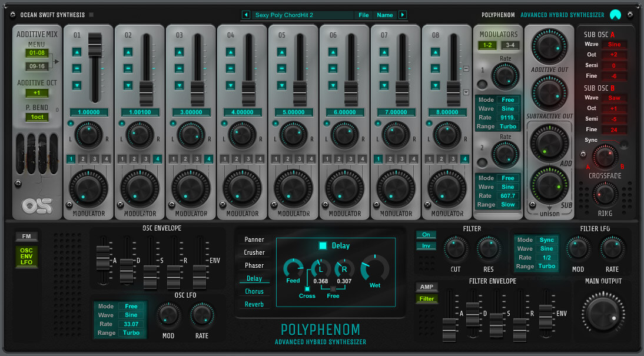
Task: Toggle the filter On button
Action: click(x=426, y=235)
